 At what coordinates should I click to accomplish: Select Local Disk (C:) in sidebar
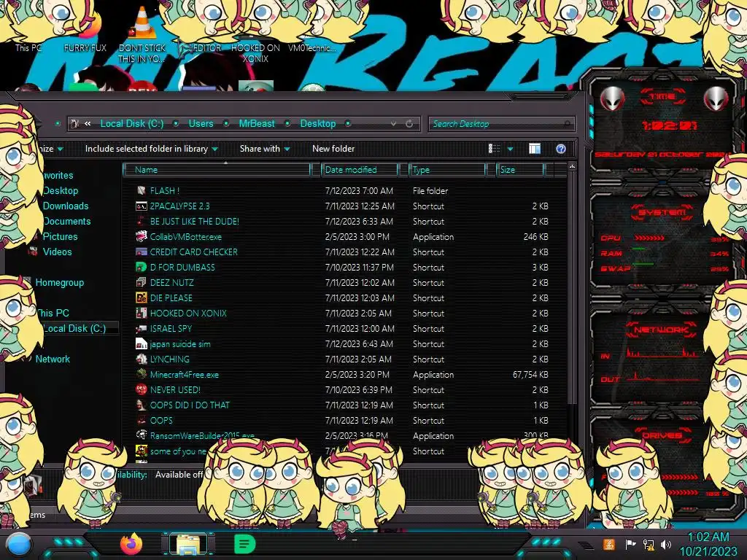point(74,329)
